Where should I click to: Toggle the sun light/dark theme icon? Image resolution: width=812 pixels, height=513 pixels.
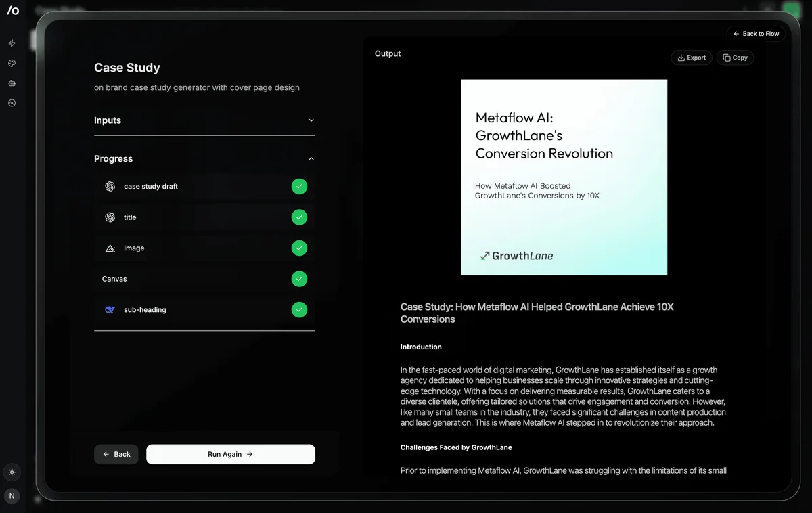(x=12, y=472)
